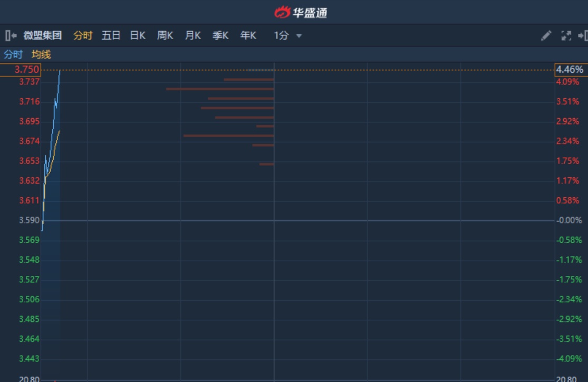588x382 pixels.
Task: Click the green -4.09% axis label
Action: click(569, 359)
